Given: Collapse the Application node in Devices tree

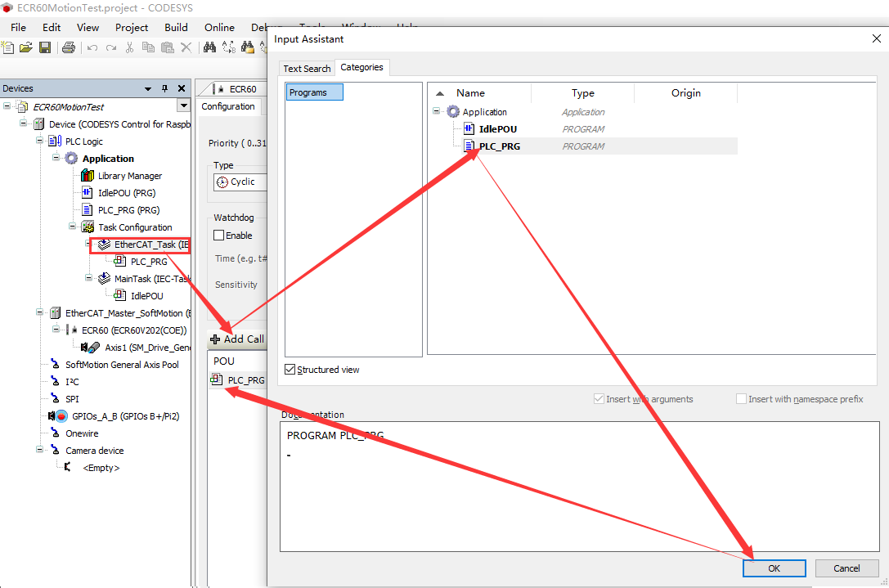Looking at the screenshot, I should 56,158.
